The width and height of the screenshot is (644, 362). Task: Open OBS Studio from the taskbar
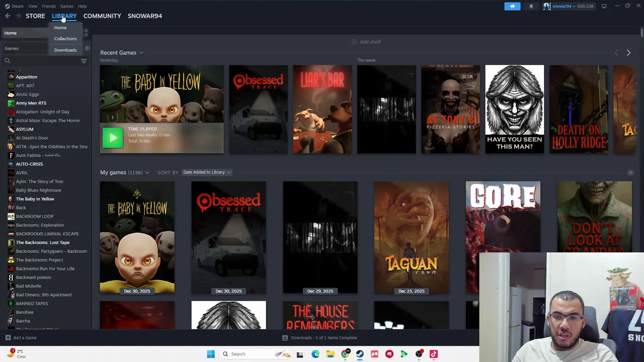coord(419,354)
